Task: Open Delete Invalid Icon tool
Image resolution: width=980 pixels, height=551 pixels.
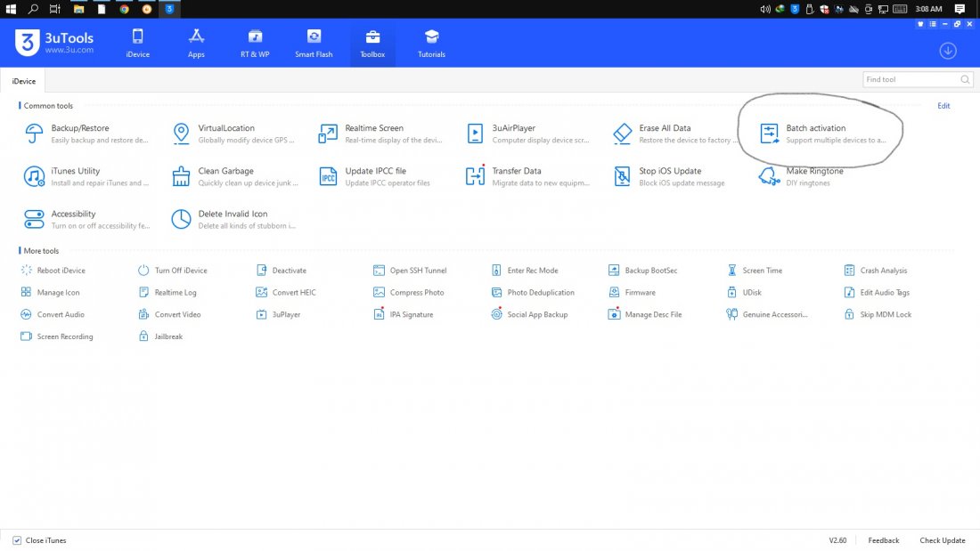Action: (233, 219)
